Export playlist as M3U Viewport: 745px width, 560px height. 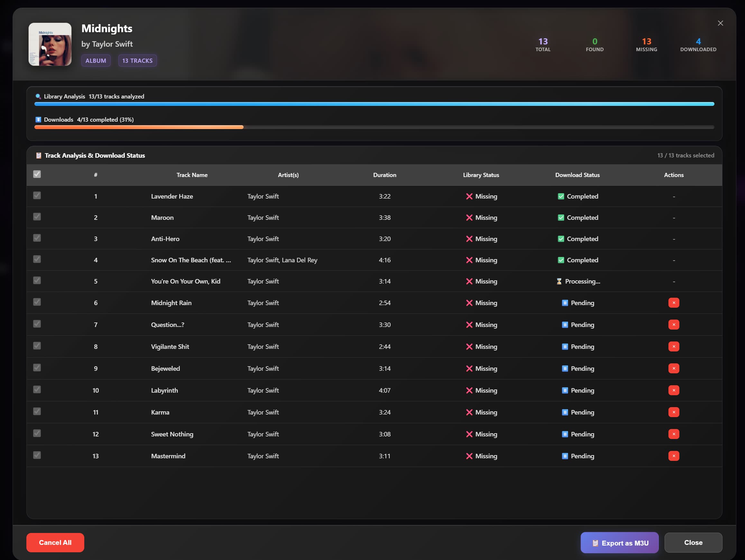click(619, 543)
